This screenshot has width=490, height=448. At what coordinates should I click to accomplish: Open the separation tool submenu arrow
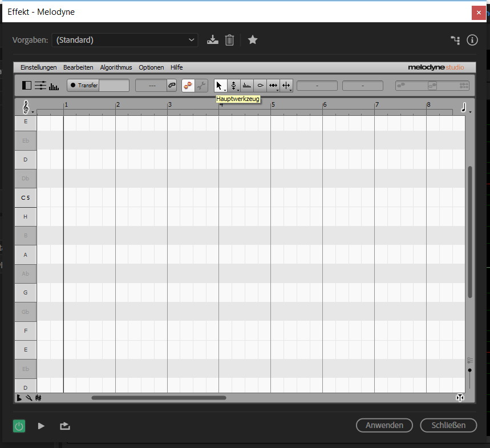pos(290,90)
